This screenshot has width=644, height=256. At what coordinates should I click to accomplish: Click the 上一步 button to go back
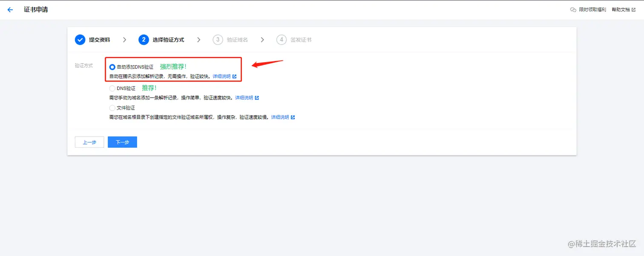click(x=89, y=142)
